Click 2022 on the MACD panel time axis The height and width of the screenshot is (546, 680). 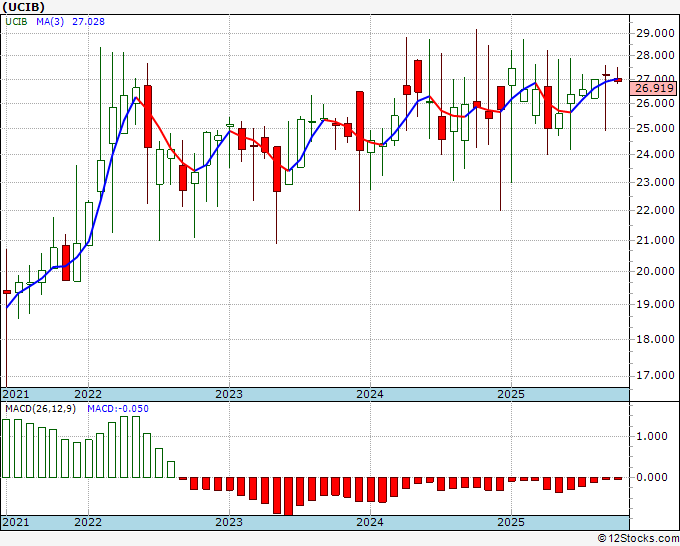pos(88,522)
